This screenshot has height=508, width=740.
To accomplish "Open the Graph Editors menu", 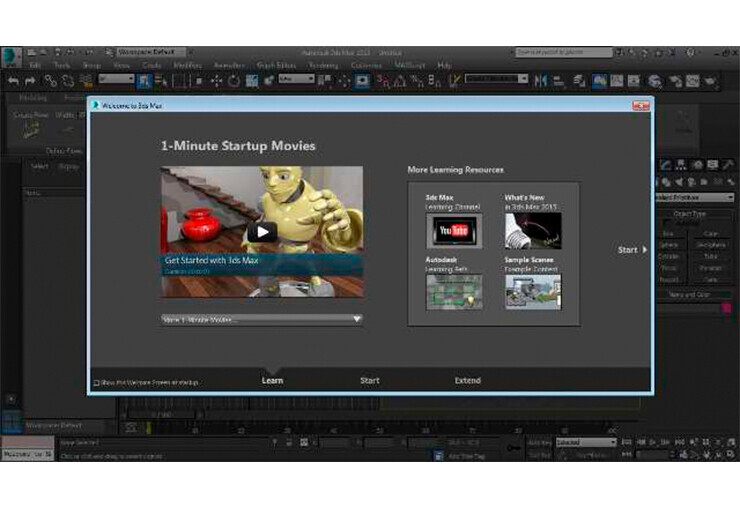I will tap(277, 66).
